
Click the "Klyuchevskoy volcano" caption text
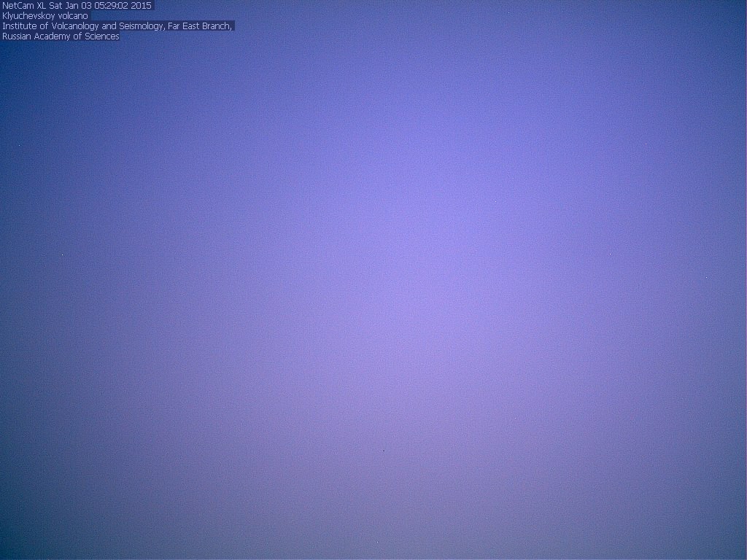click(x=44, y=16)
